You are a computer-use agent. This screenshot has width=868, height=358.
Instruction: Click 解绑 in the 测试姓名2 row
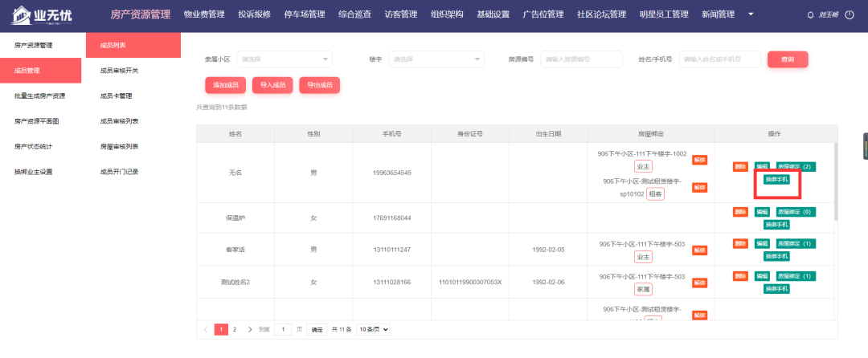click(x=700, y=283)
